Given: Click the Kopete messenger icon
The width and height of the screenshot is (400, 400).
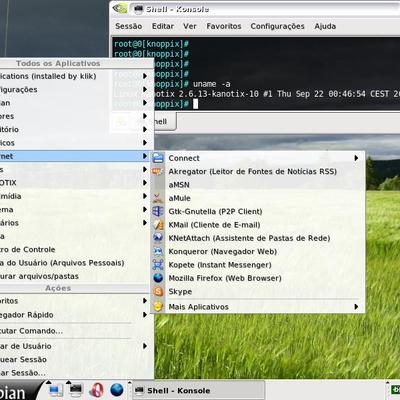Looking at the screenshot, I should [x=158, y=265].
